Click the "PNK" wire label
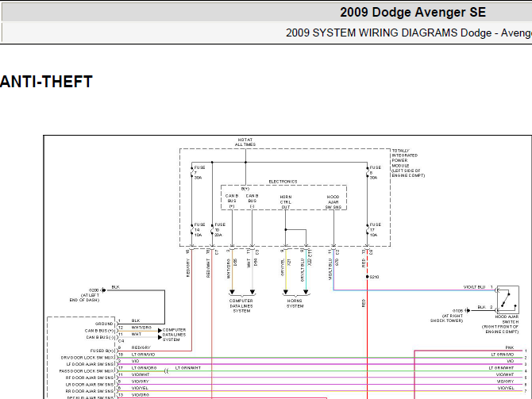This screenshot has width=532, height=399. pyautogui.click(x=509, y=347)
